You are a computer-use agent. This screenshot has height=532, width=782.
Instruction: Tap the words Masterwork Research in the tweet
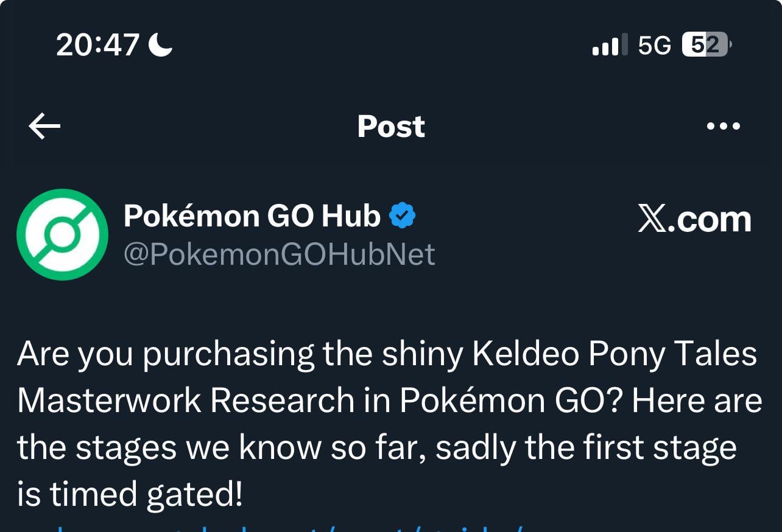[x=186, y=401]
